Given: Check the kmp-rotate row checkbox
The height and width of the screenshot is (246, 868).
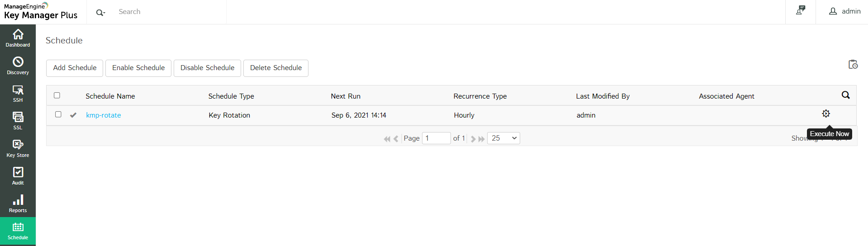Looking at the screenshot, I should click(58, 114).
